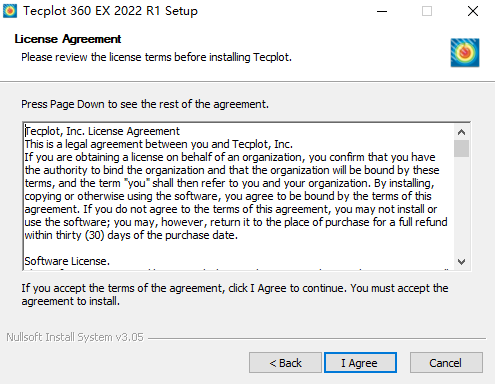Click the 'within thirty (30) days' text line
The height and width of the screenshot is (384, 495).
click(131, 235)
